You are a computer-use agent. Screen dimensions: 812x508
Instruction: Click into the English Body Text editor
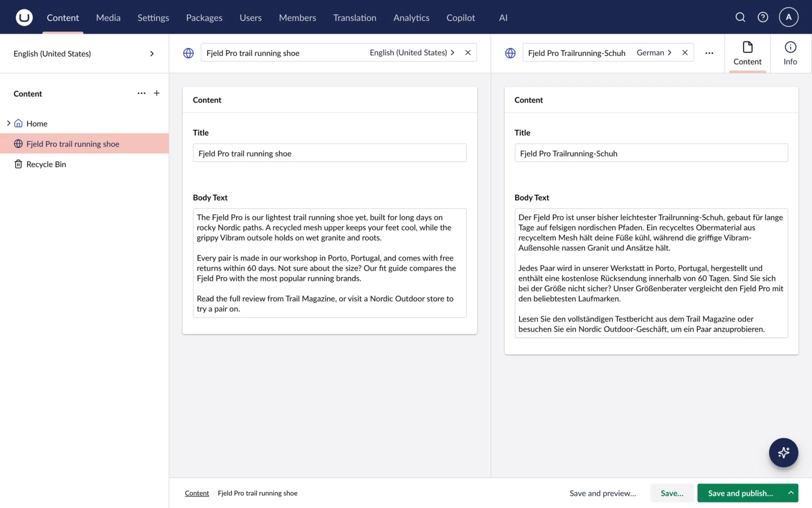point(329,263)
